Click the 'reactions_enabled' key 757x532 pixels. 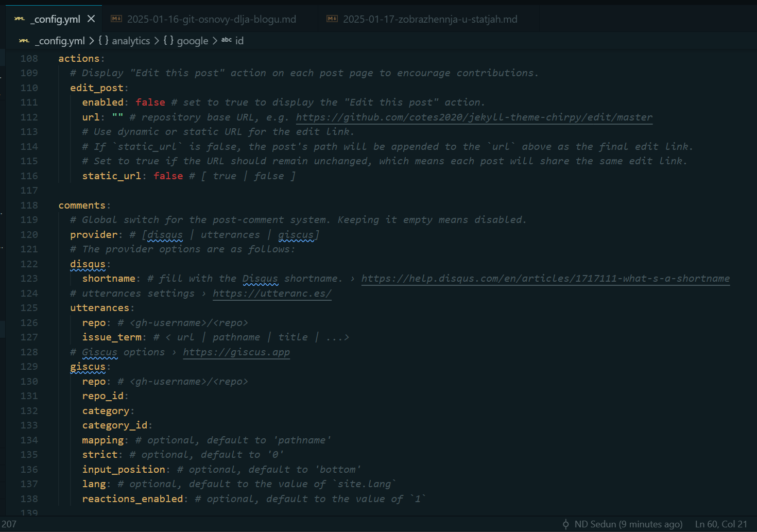(132, 499)
